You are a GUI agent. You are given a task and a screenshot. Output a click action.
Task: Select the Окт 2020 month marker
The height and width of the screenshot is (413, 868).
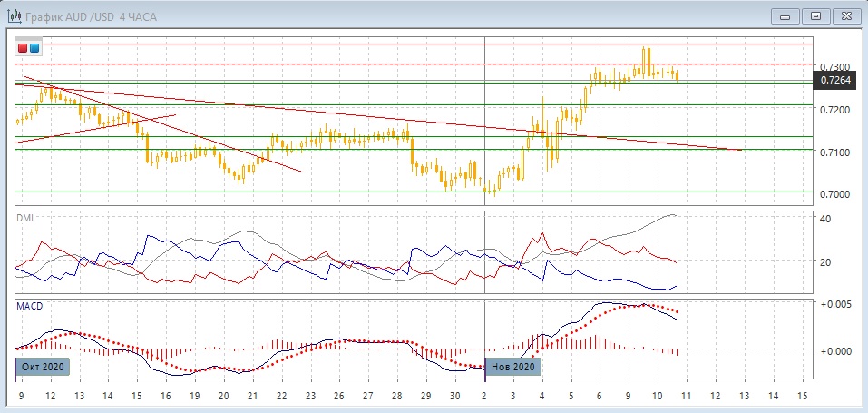(43, 367)
